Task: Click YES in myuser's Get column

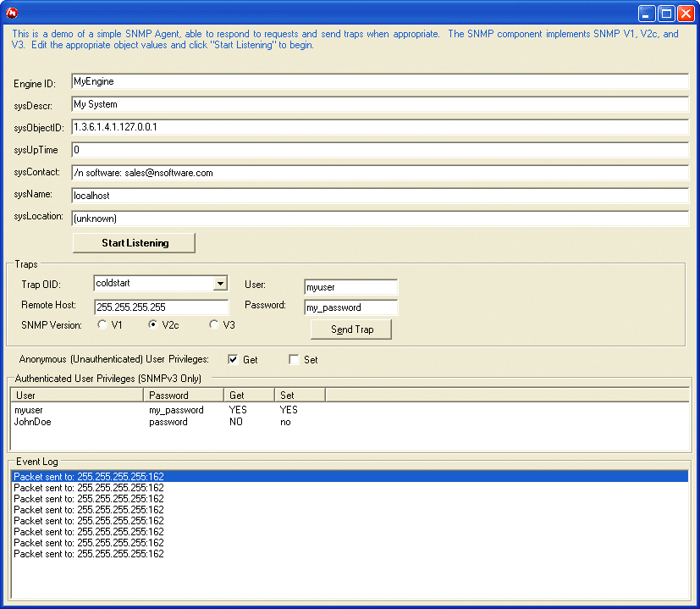Action: pos(238,410)
